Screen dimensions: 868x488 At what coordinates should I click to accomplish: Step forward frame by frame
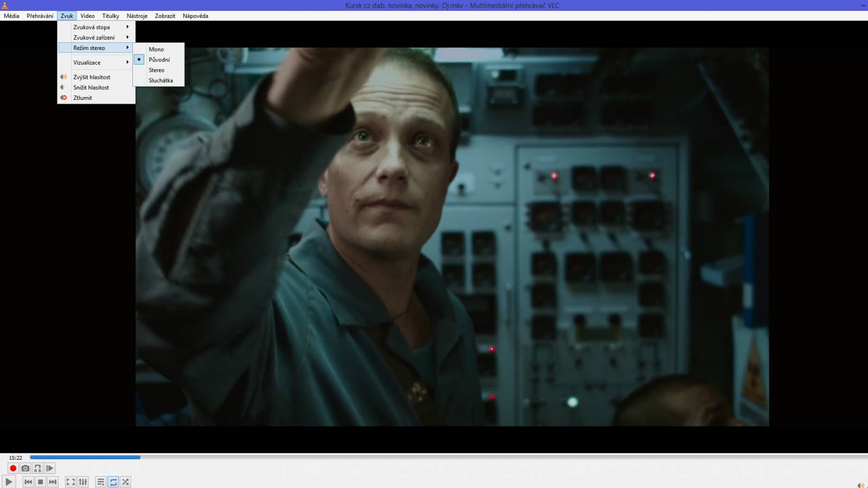click(49, 468)
